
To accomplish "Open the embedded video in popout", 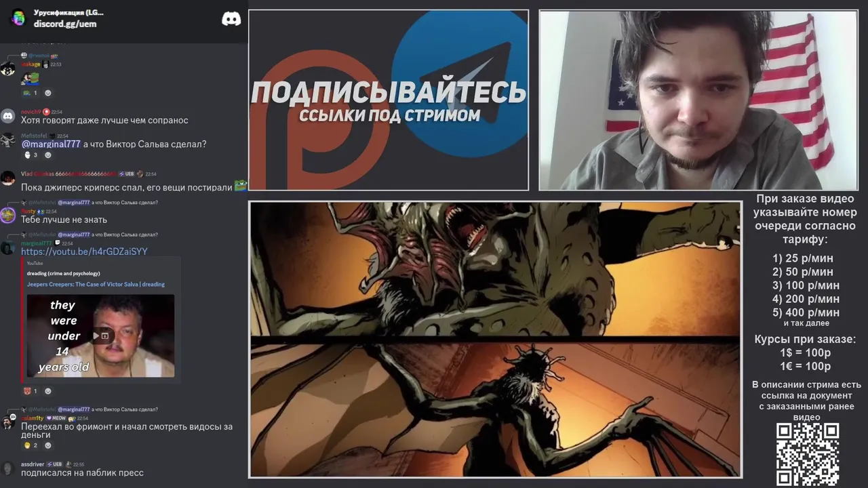I will tap(105, 335).
